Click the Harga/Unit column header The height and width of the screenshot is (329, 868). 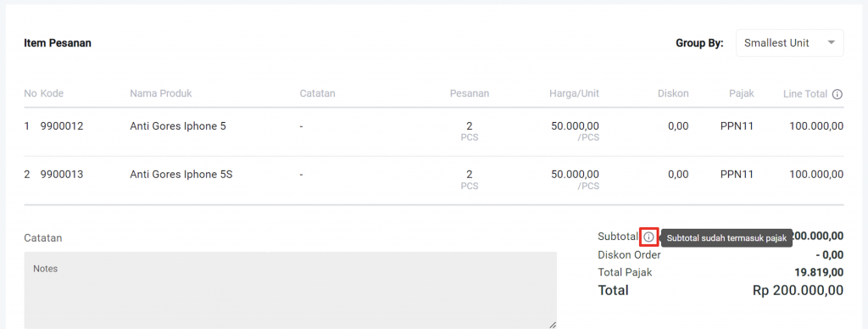tap(573, 93)
